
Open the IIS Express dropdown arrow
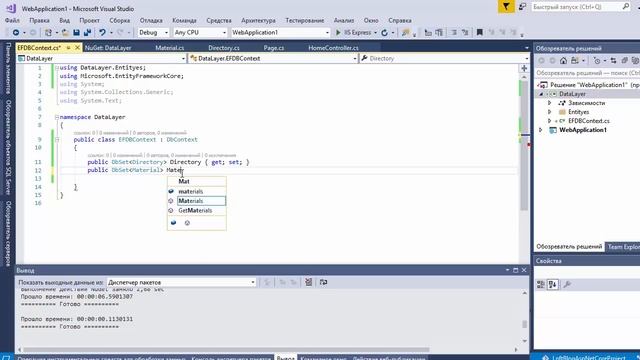point(375,32)
